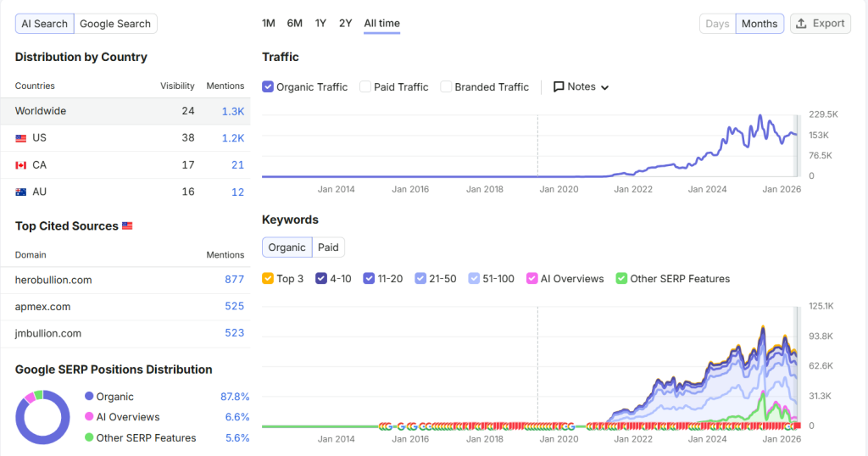Click the Notes speech bubble icon
868x456 pixels.
click(559, 87)
